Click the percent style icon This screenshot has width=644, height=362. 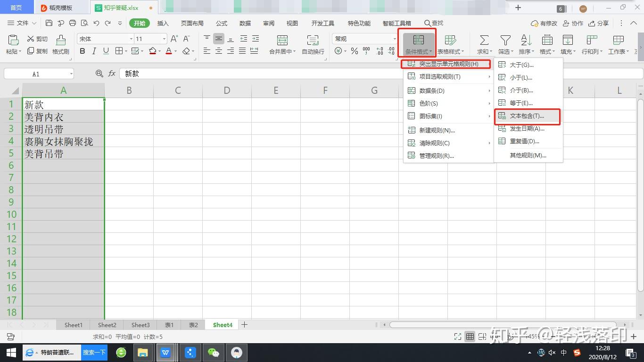354,51
